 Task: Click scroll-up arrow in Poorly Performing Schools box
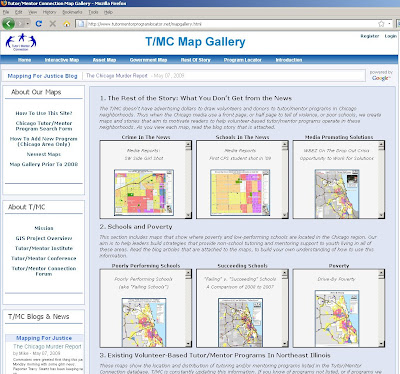[188, 273]
